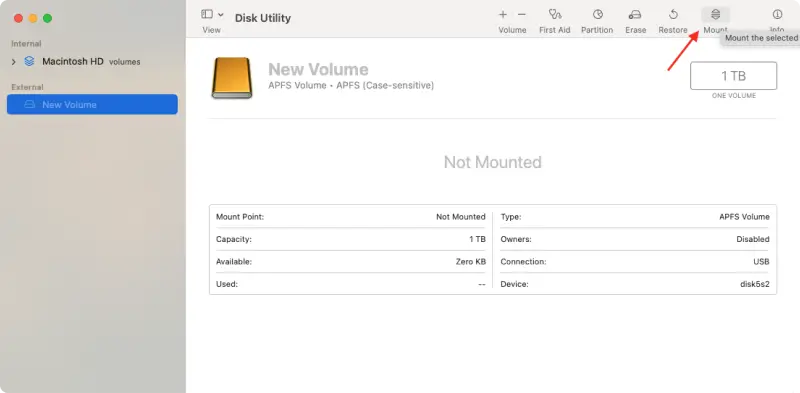The width and height of the screenshot is (800, 393).
Task: Click the Restore toolbar icon
Action: pos(673,14)
